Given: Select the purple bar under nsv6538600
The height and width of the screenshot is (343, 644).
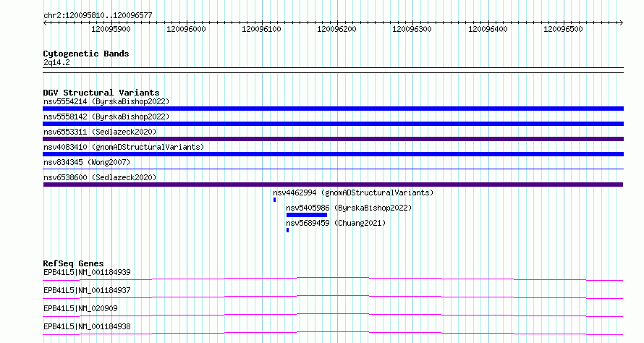Looking at the screenshot, I should tap(333, 185).
